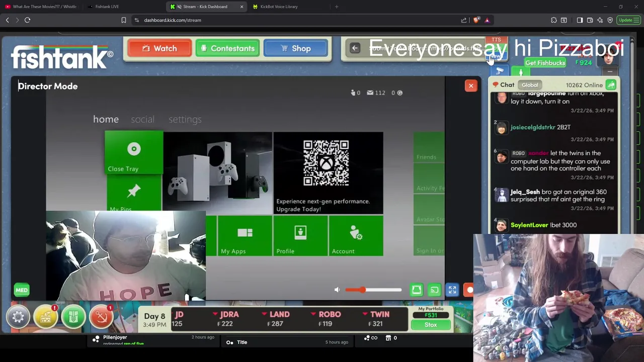Open the browser extensions puzzle icon

(554, 20)
